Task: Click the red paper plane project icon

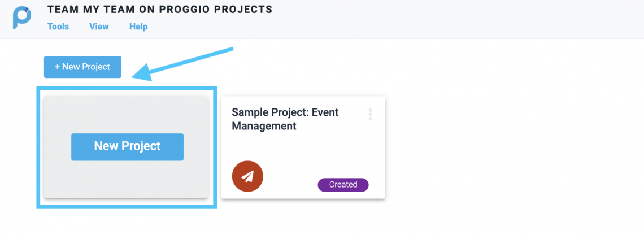Action: pyautogui.click(x=247, y=176)
